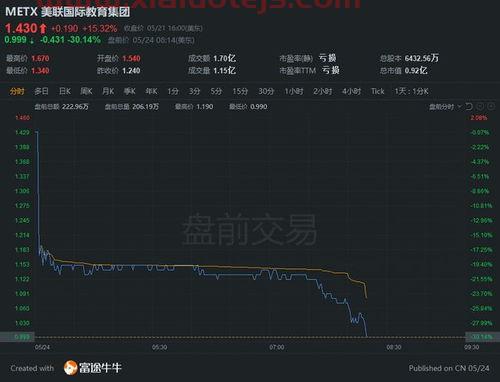500x382 pixels.
Task: Click the 总市值 0.92亿 value
Action: tap(416, 71)
